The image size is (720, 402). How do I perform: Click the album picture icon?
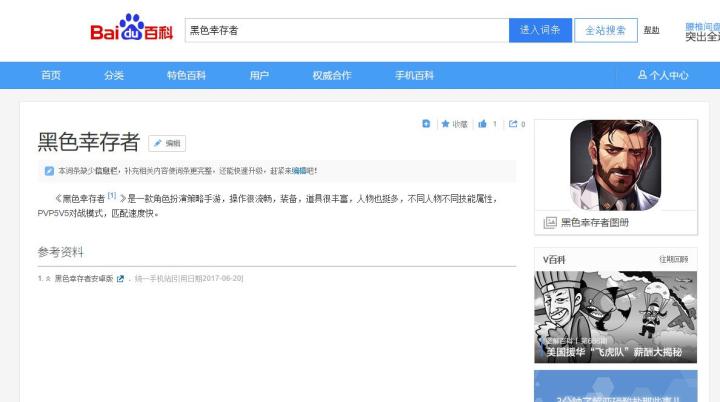(550, 223)
